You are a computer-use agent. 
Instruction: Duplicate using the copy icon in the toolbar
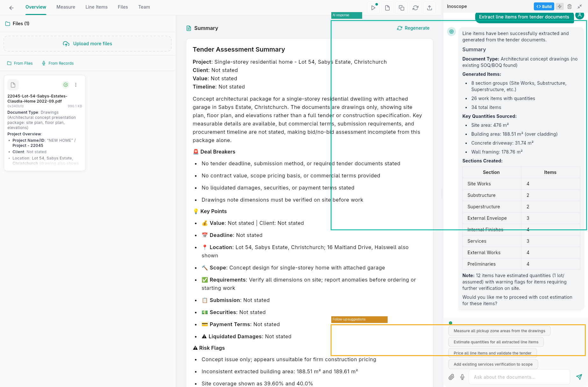tap(401, 7)
